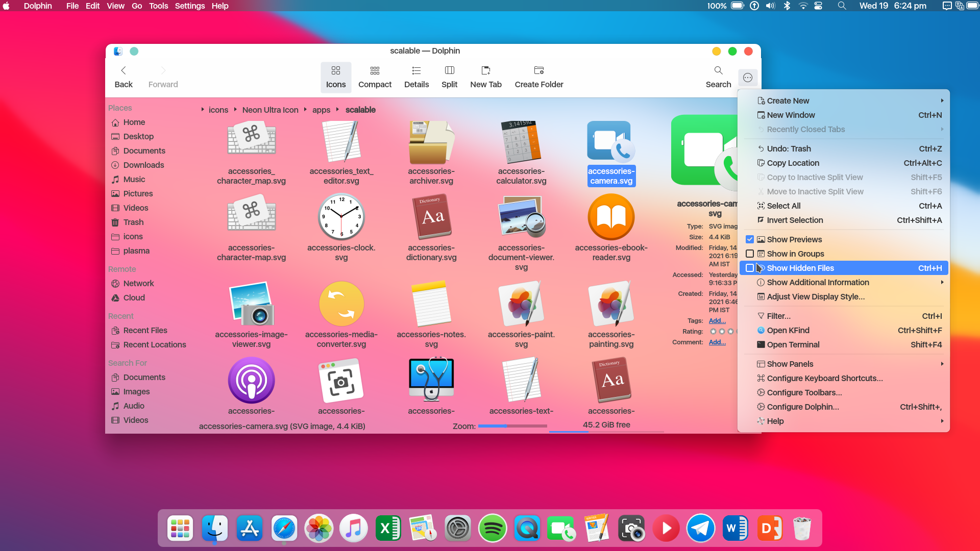Click the Add link next to Tags

(x=717, y=320)
